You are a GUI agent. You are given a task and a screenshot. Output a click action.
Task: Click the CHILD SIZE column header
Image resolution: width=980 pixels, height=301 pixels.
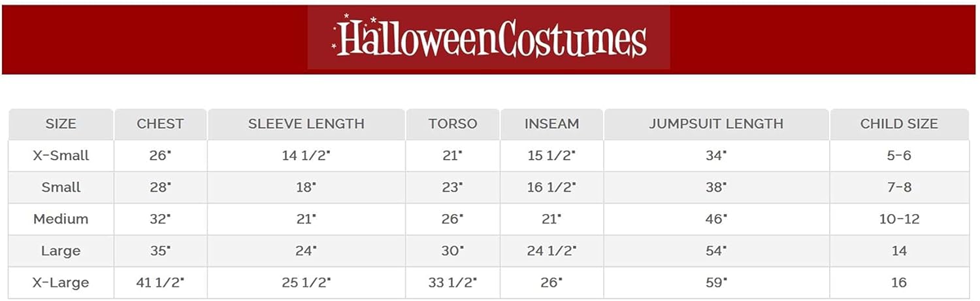tap(899, 124)
